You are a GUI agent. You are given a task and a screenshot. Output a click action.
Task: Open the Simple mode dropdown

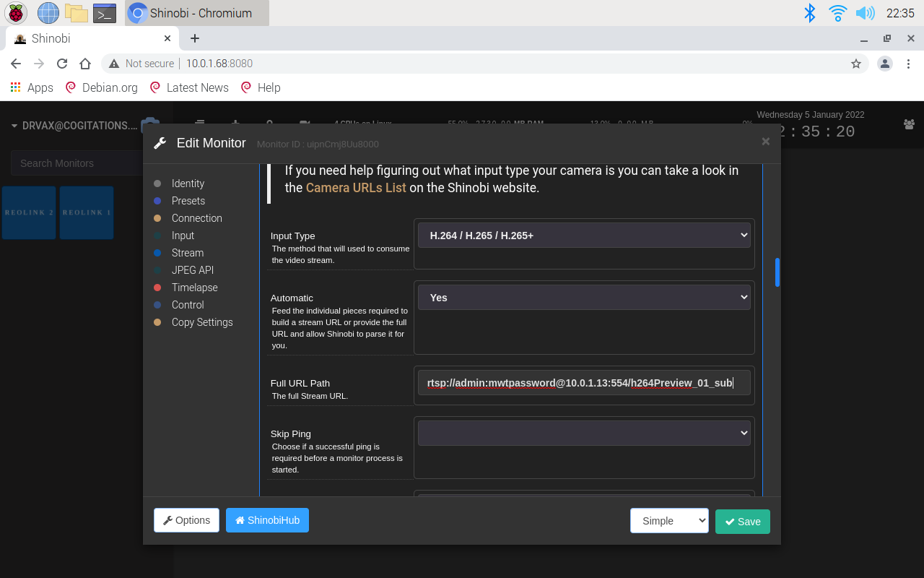coord(669,521)
